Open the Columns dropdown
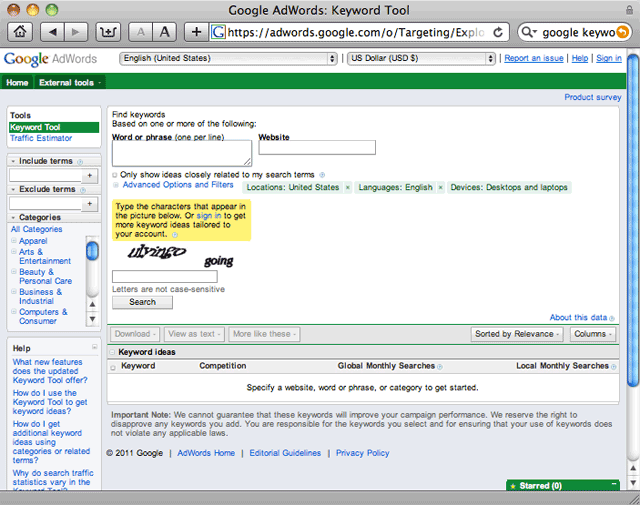Screen dimensions: 640x505 coord(593,334)
